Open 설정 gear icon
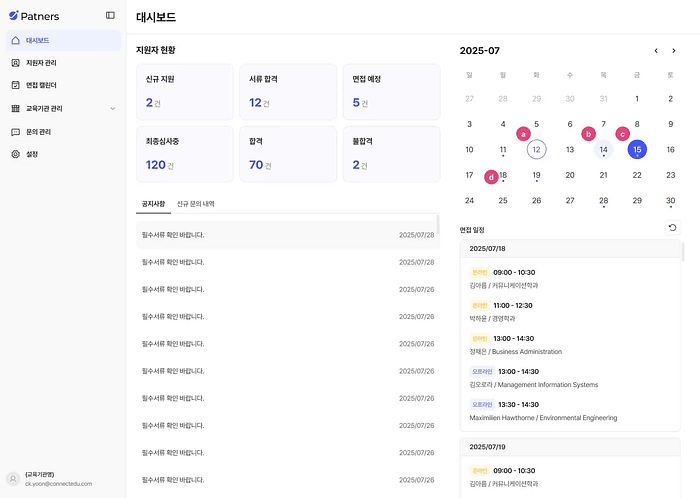Viewport: 700px width, 498px height. (x=16, y=154)
